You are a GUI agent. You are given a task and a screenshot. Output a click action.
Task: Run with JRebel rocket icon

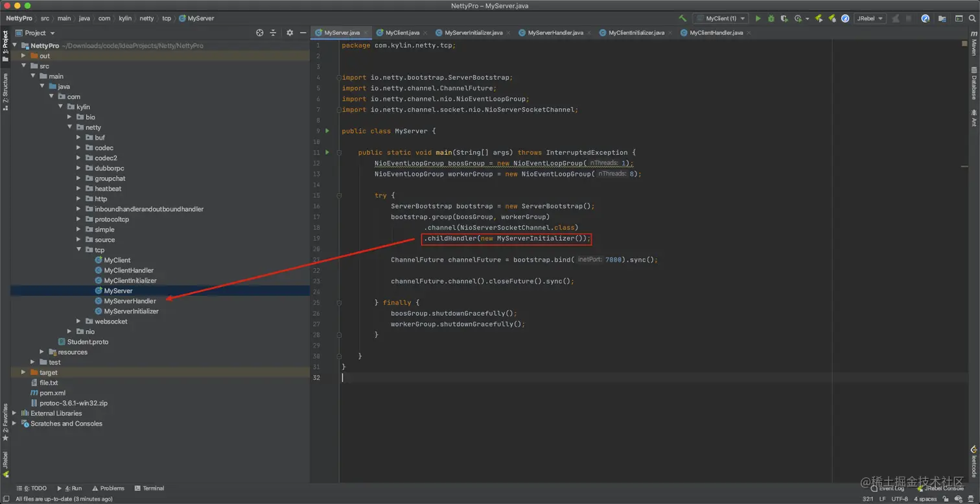[x=819, y=18]
